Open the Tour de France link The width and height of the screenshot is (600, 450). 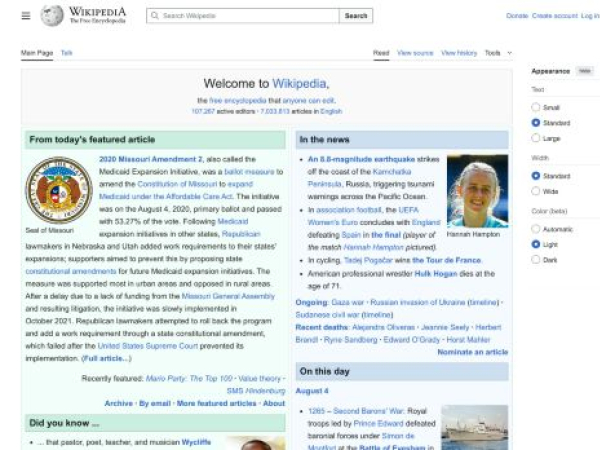pyautogui.click(x=447, y=260)
